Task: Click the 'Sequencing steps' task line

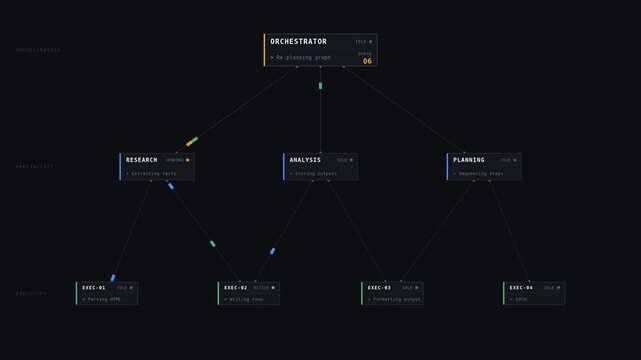Action: tap(478, 174)
